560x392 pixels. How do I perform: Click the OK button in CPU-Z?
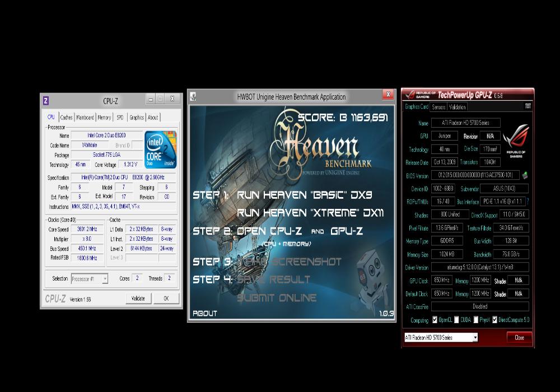[166, 298]
